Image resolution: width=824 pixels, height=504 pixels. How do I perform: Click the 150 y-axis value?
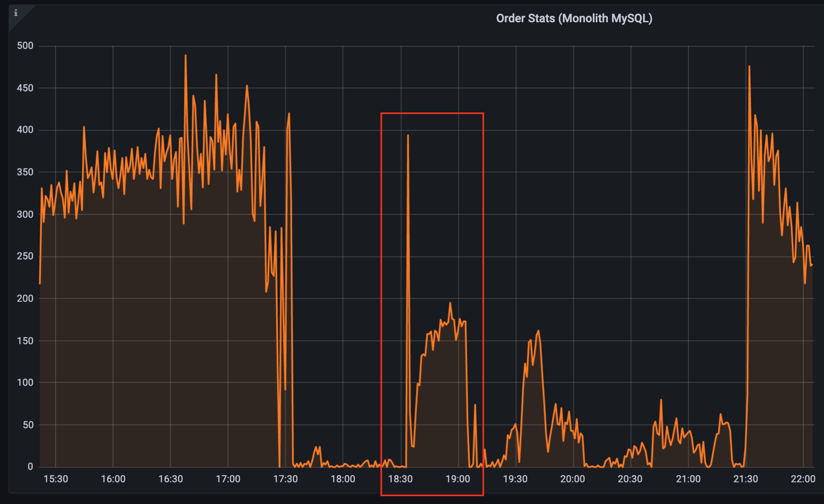pos(25,341)
